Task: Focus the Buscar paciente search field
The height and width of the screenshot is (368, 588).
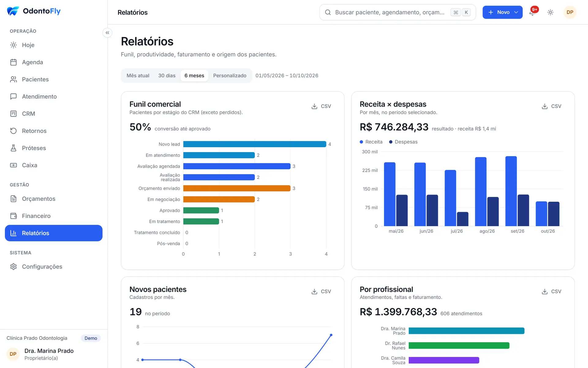Action: pos(398,12)
